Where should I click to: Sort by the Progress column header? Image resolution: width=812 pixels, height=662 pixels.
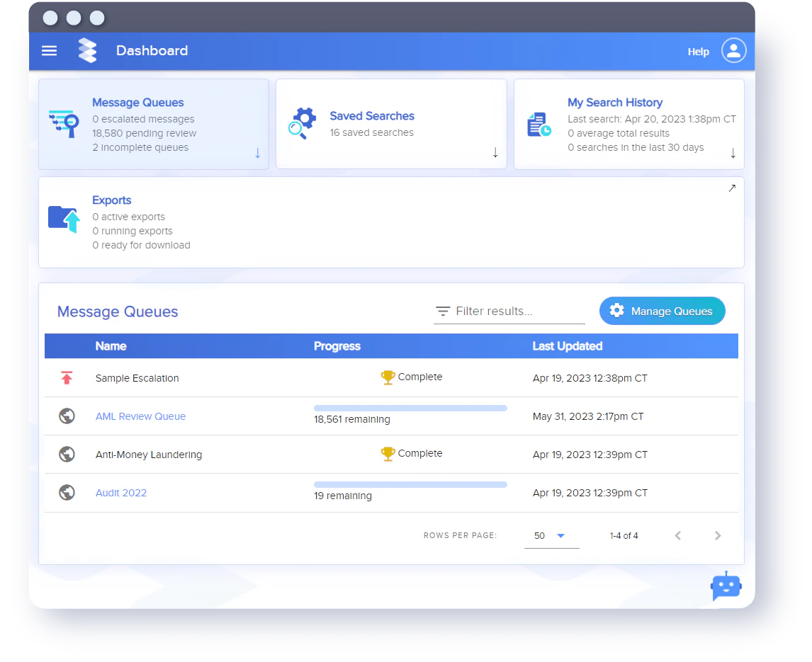coord(337,346)
